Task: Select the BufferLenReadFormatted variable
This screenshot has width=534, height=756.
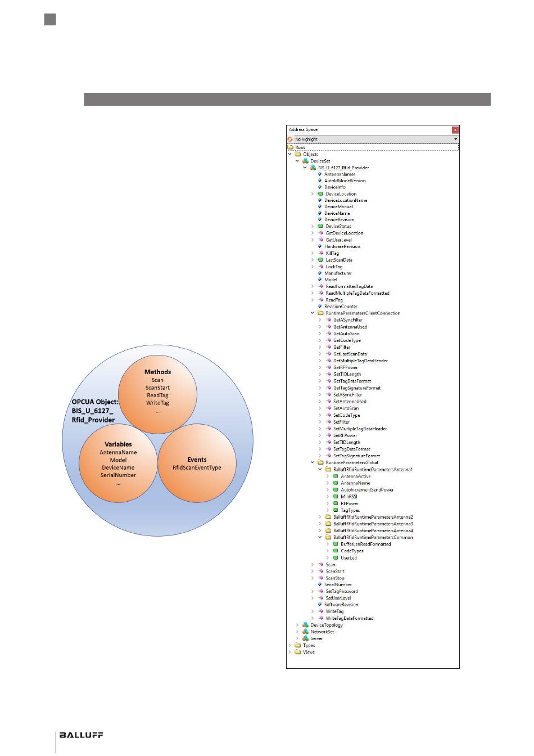Action: 366,544
